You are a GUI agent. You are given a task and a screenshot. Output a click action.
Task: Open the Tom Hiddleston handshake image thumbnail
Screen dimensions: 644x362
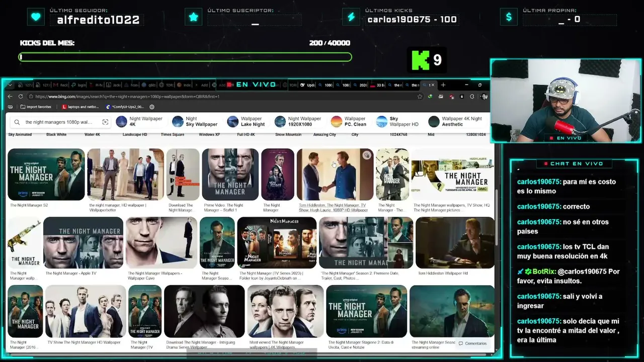tap(335, 174)
